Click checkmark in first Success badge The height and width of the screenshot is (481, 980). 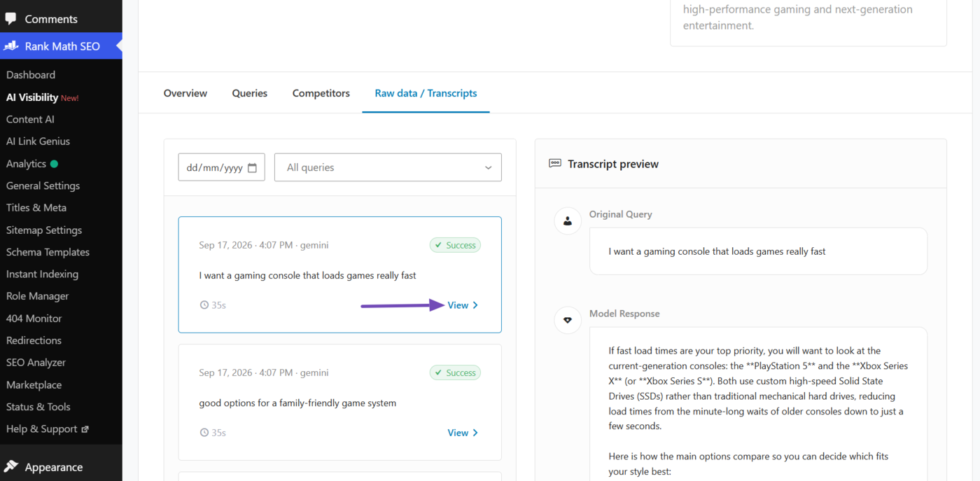(x=439, y=245)
